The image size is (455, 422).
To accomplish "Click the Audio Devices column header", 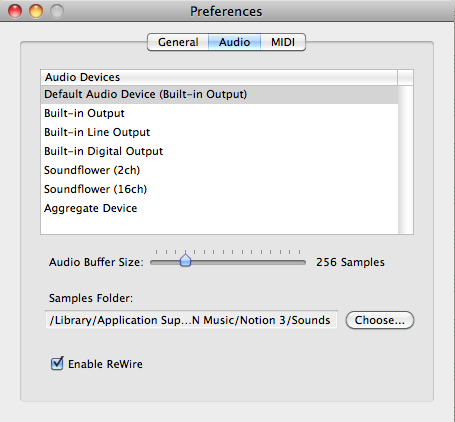I will click(219, 77).
